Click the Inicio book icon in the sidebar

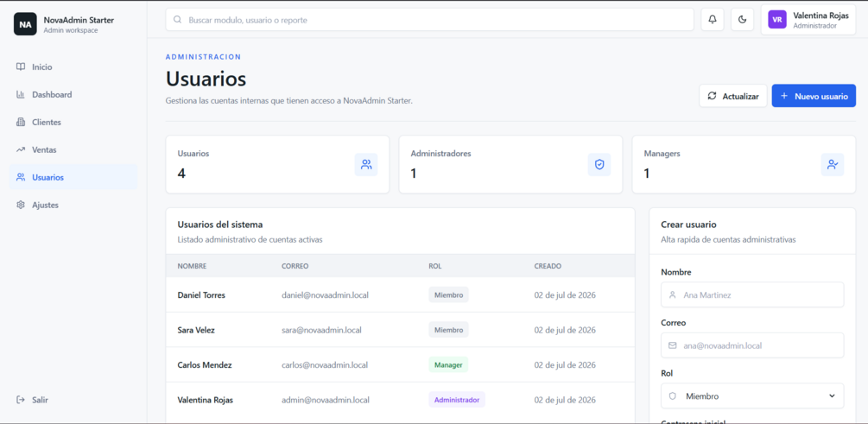pyautogui.click(x=21, y=67)
